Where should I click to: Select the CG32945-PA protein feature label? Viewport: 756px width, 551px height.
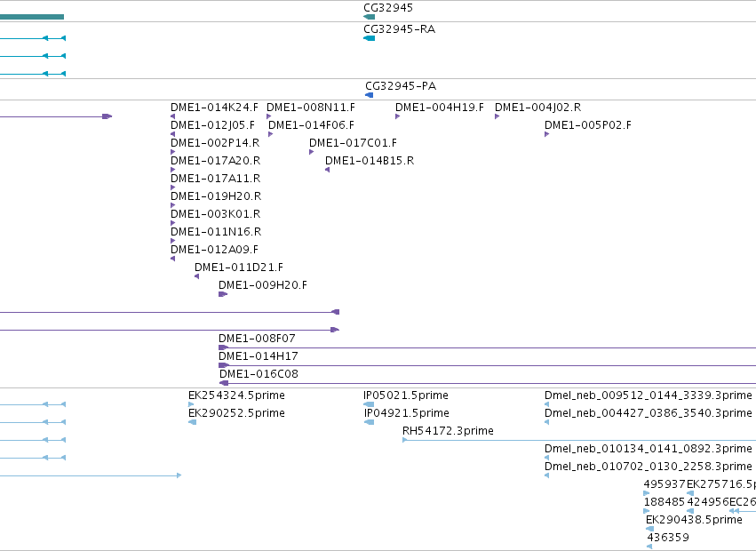click(x=401, y=86)
